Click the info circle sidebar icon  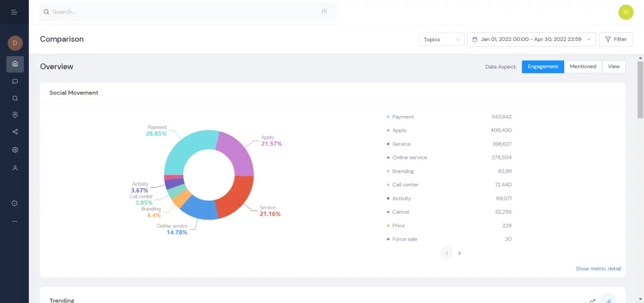click(14, 203)
